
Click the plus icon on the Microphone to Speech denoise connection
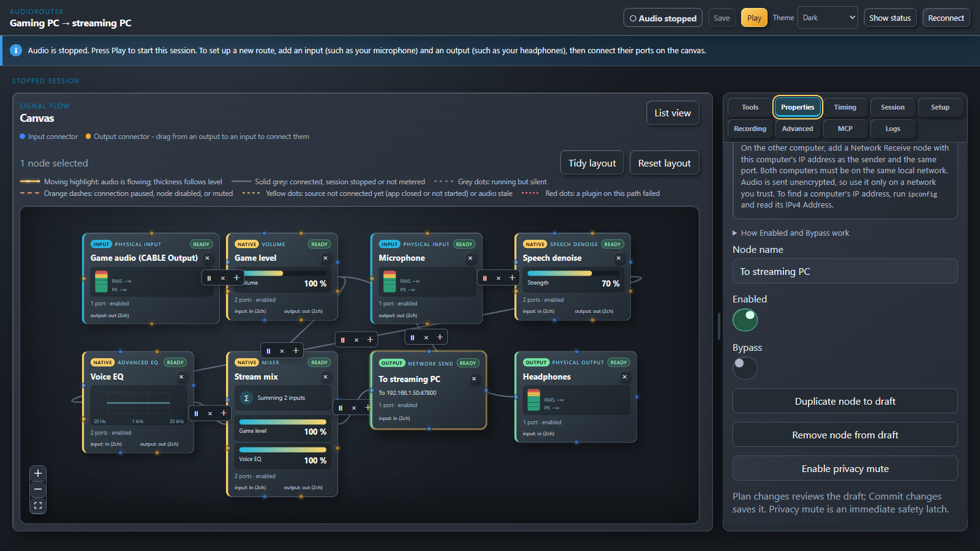tap(512, 278)
